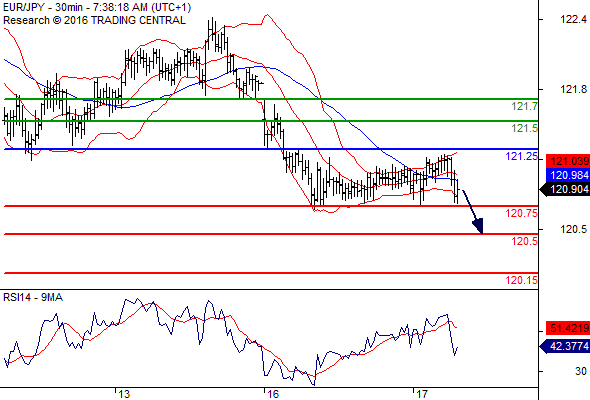Click the RSI14 - 9MA indicator label
This screenshot has width=590, height=400.
click(33, 297)
